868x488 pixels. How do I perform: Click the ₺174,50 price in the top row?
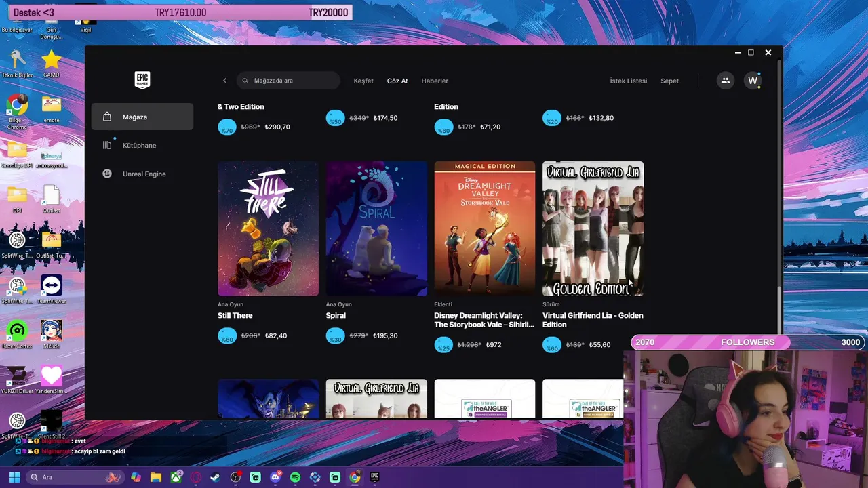pos(385,118)
